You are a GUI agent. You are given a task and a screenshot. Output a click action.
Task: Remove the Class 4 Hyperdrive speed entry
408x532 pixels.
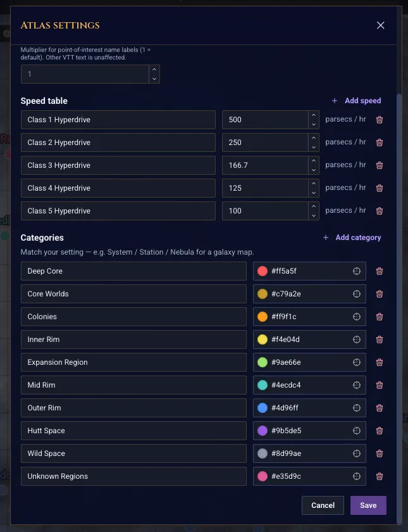380,188
